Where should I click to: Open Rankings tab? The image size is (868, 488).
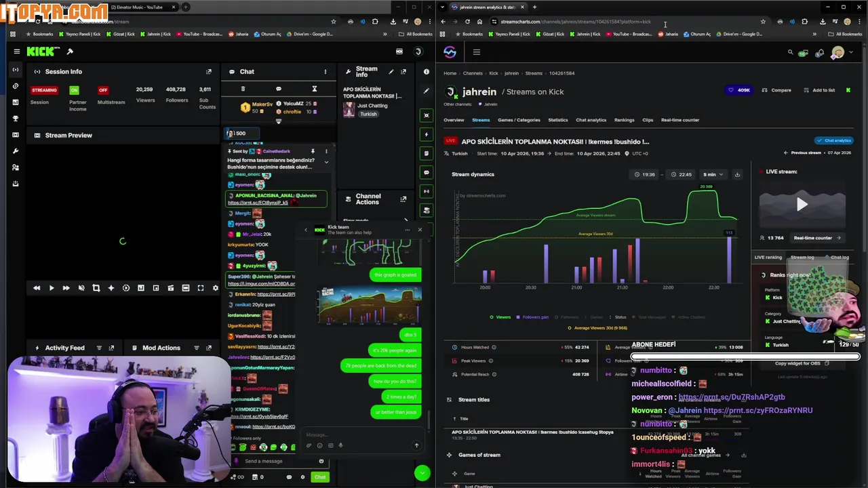[625, 120]
